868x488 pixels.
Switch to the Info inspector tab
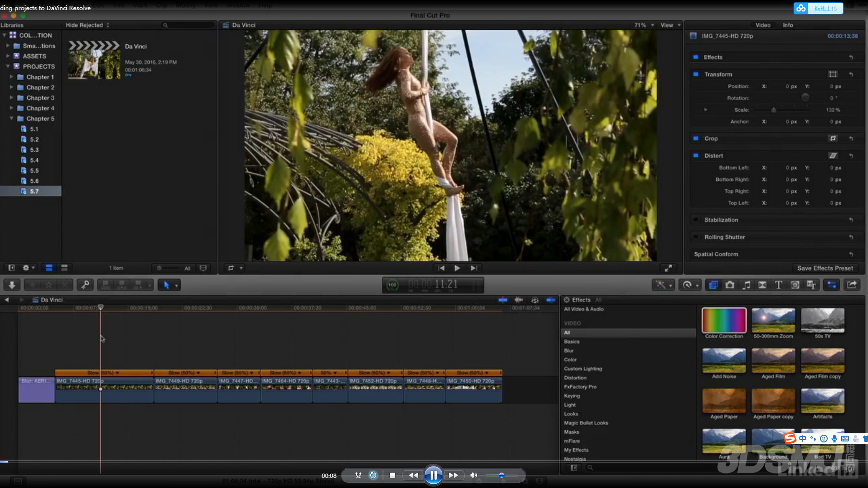click(788, 25)
